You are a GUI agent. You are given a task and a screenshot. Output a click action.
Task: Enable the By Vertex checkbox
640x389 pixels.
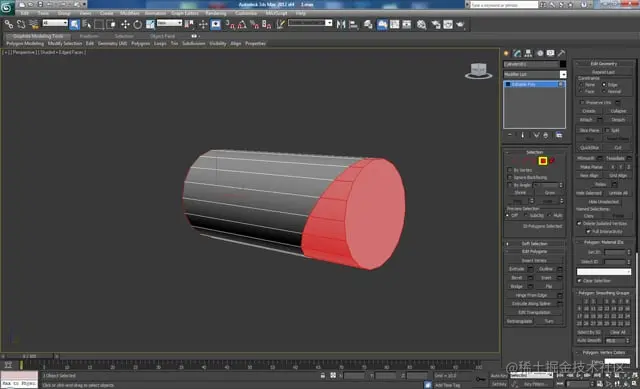[509, 170]
